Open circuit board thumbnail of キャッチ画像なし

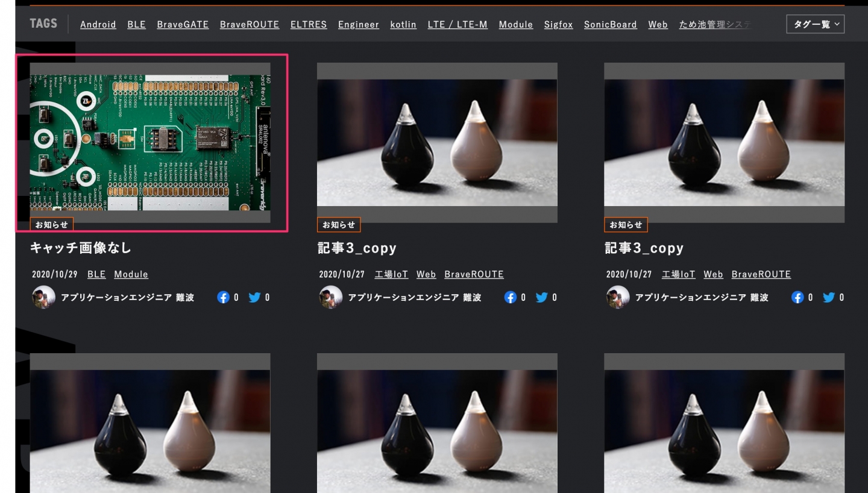(150, 143)
